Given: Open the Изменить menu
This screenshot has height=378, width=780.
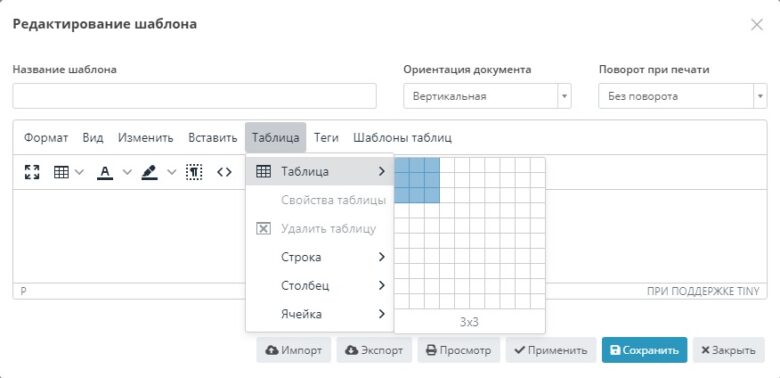Looking at the screenshot, I should coord(146,138).
